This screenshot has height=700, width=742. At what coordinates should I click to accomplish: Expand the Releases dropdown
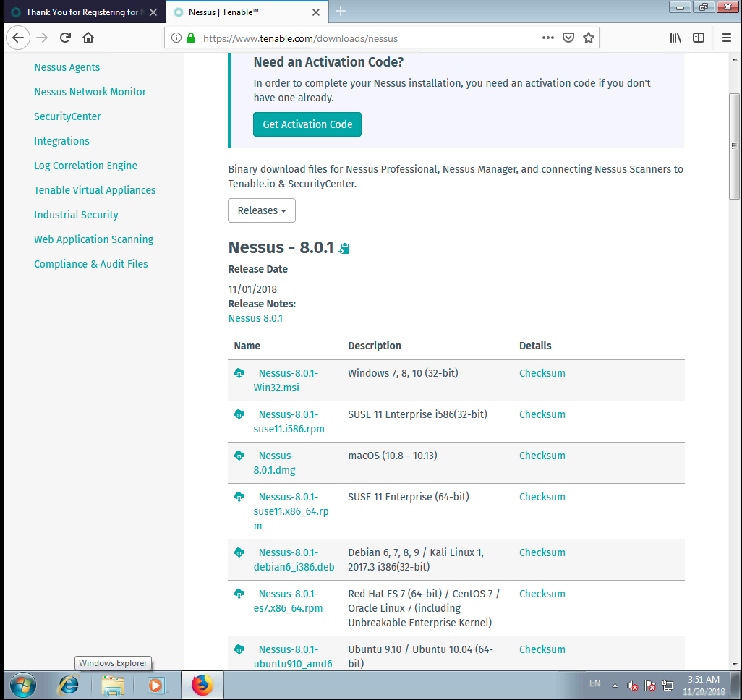[x=261, y=210]
